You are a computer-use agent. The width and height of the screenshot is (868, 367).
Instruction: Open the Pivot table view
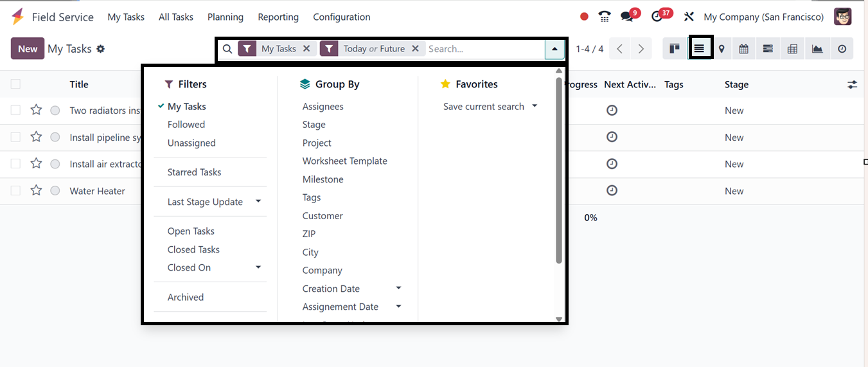792,49
